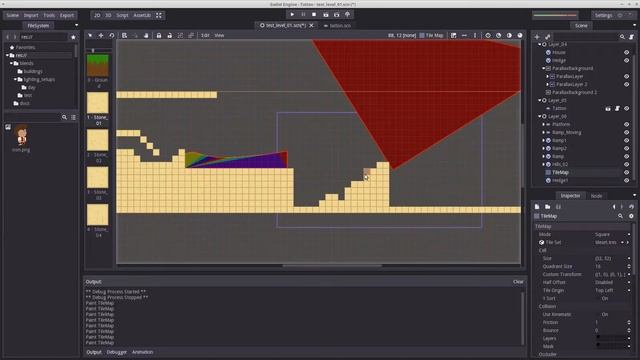The image size is (640, 360).
Task: Switch to the 3D workspace
Action: click(108, 15)
